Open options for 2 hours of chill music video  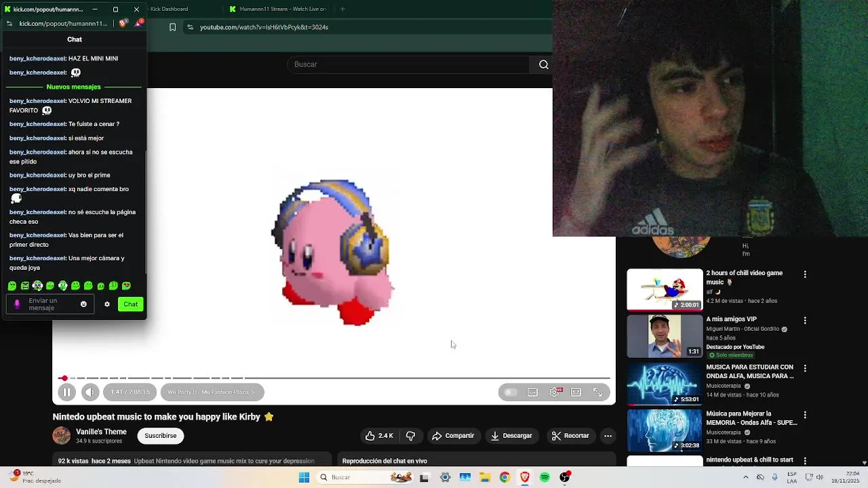pos(805,274)
